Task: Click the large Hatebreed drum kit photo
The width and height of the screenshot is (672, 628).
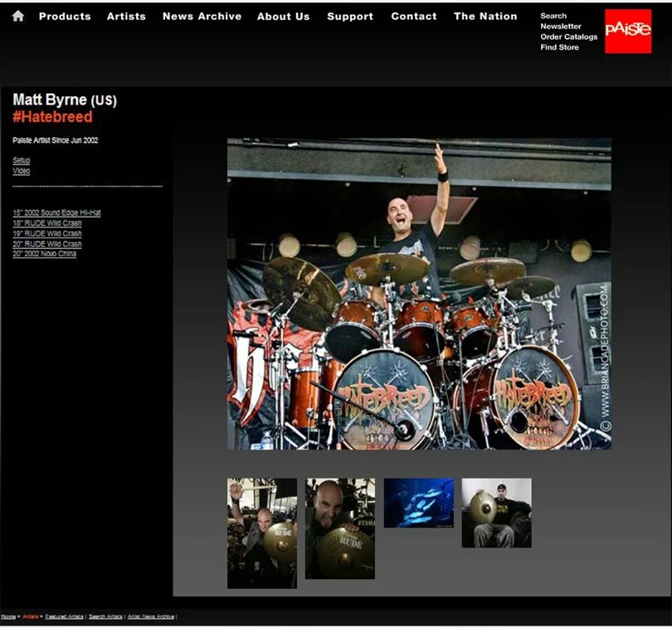Action: [419, 294]
